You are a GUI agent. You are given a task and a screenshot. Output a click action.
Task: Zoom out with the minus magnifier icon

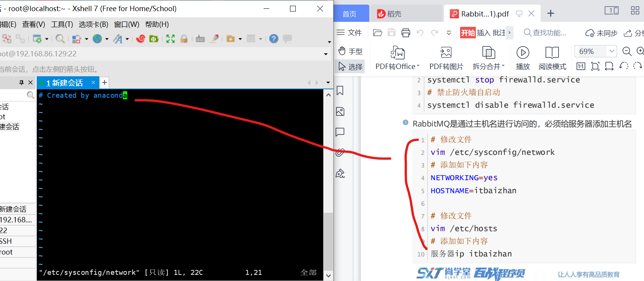click(627, 51)
